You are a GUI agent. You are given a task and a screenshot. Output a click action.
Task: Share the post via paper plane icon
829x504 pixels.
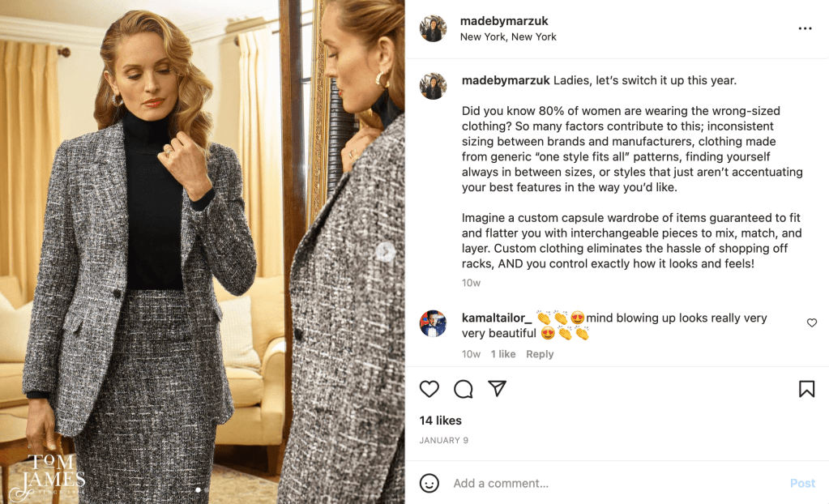[498, 389]
